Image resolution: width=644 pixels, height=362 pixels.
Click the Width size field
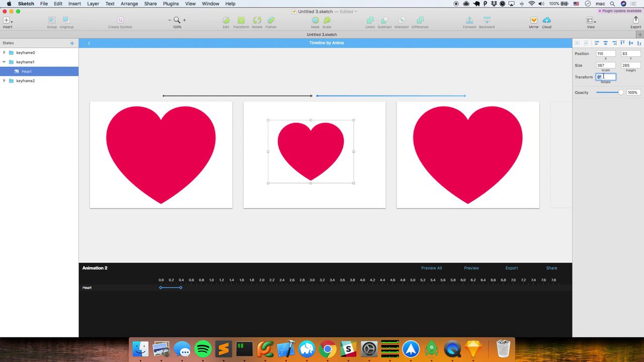point(606,65)
